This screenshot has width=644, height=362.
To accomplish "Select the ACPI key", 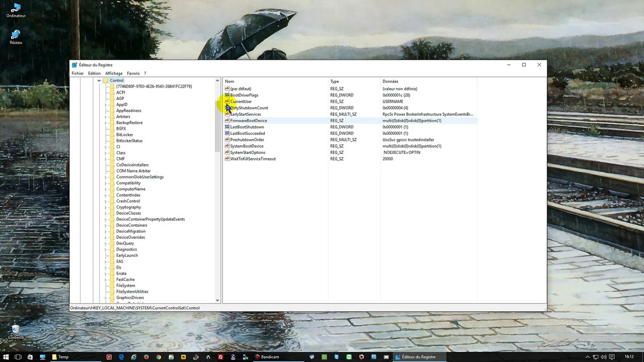I will (x=121, y=93).
